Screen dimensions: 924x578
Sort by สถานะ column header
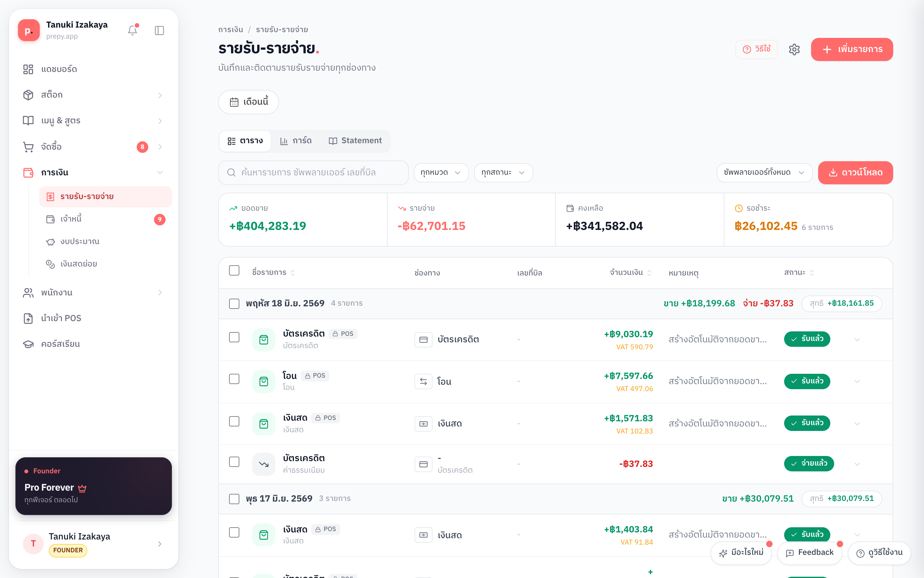799,273
